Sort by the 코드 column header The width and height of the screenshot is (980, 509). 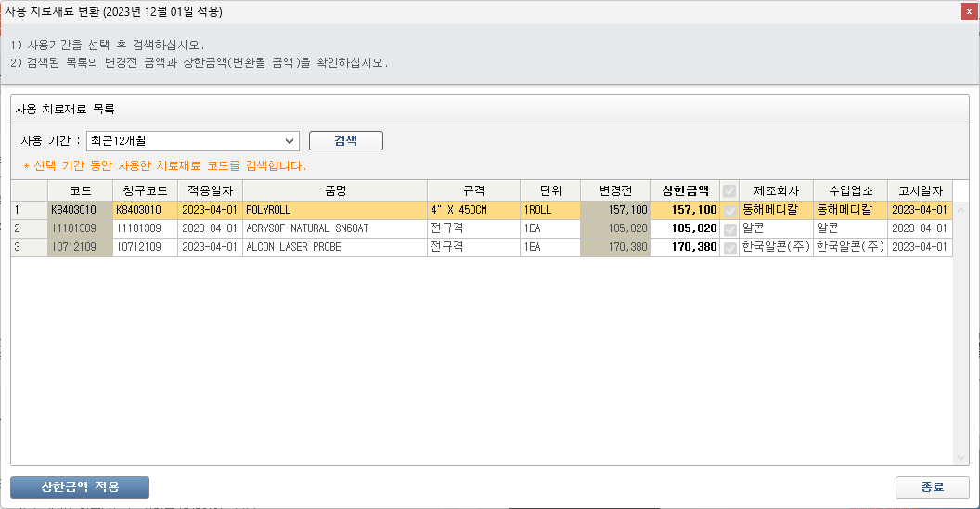pyautogui.click(x=80, y=190)
